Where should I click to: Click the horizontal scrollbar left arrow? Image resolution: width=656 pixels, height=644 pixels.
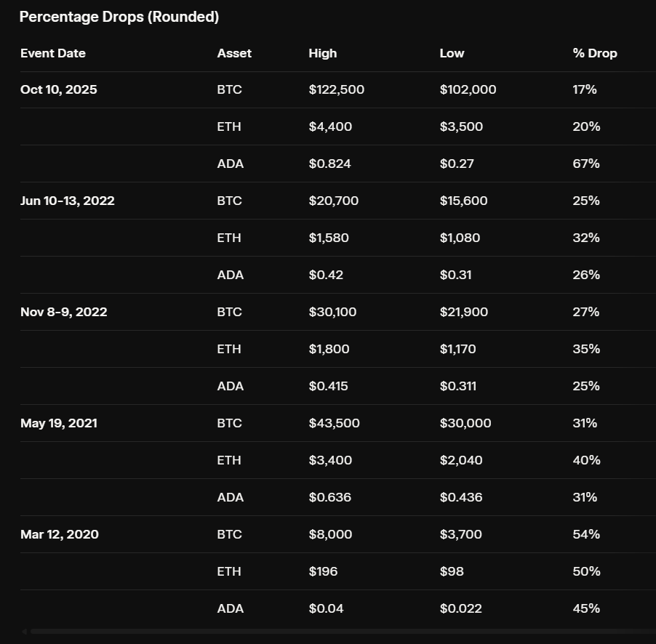pyautogui.click(x=24, y=632)
